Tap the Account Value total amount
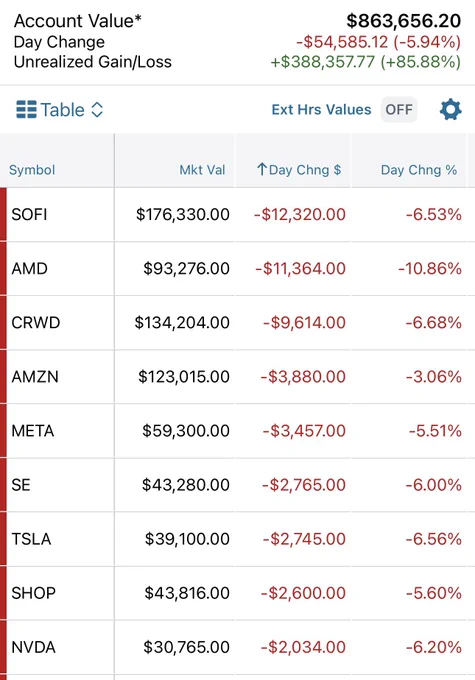Screen dimensions: 475x680 point(403,21)
